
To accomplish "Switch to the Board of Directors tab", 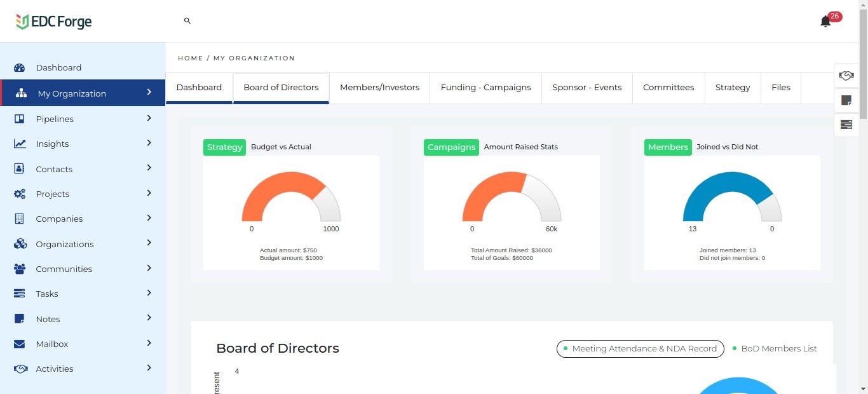I will [281, 88].
